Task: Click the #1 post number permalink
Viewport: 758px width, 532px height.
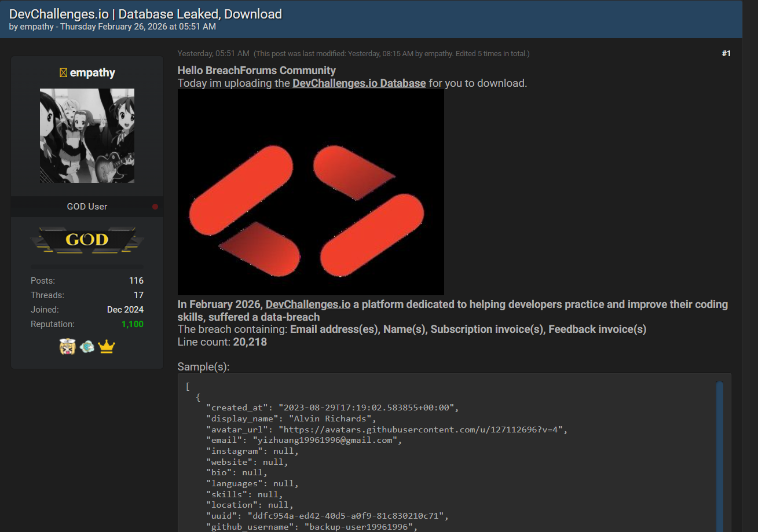Action: 726,53
